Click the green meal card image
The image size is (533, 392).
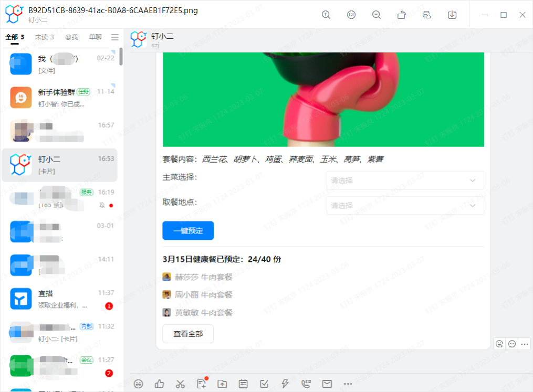coord(323,100)
